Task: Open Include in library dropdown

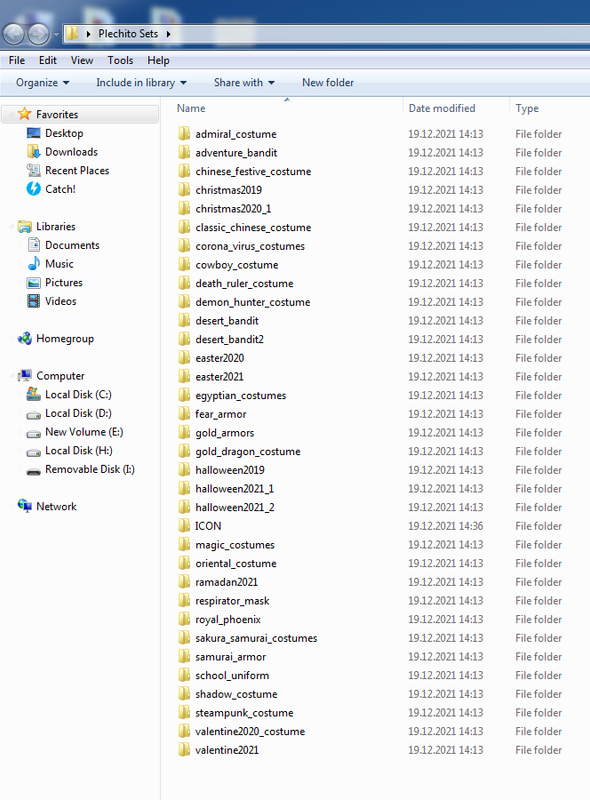Action: (x=141, y=83)
